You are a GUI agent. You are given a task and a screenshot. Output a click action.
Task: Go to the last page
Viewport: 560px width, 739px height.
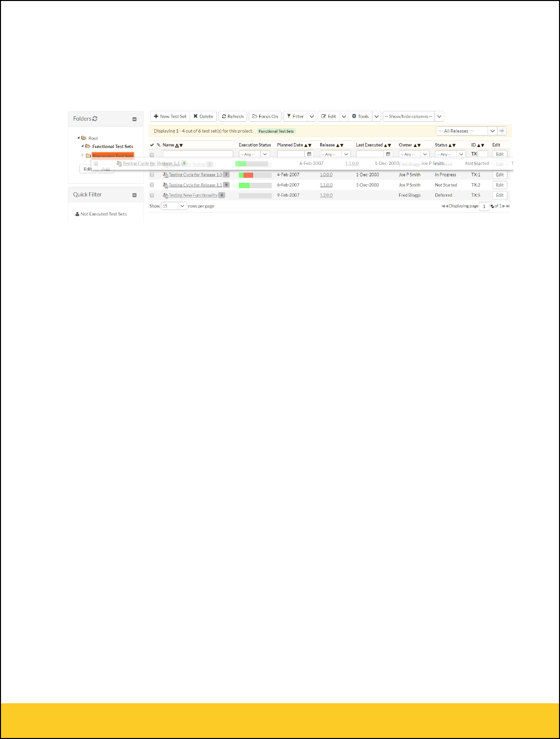coord(508,206)
